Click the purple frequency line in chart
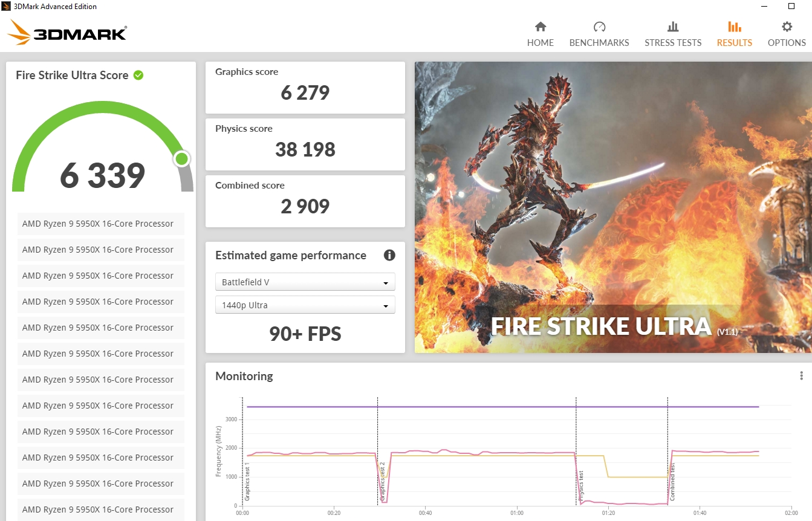 (502, 407)
